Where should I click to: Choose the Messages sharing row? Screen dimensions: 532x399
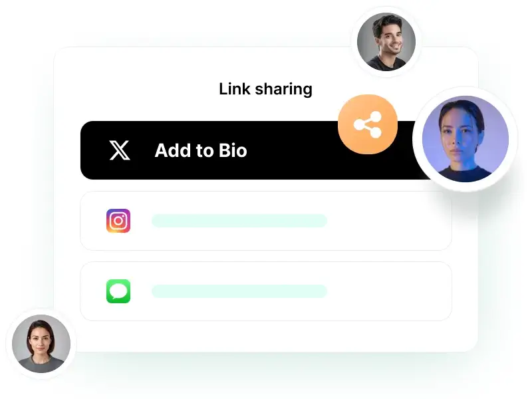click(265, 291)
